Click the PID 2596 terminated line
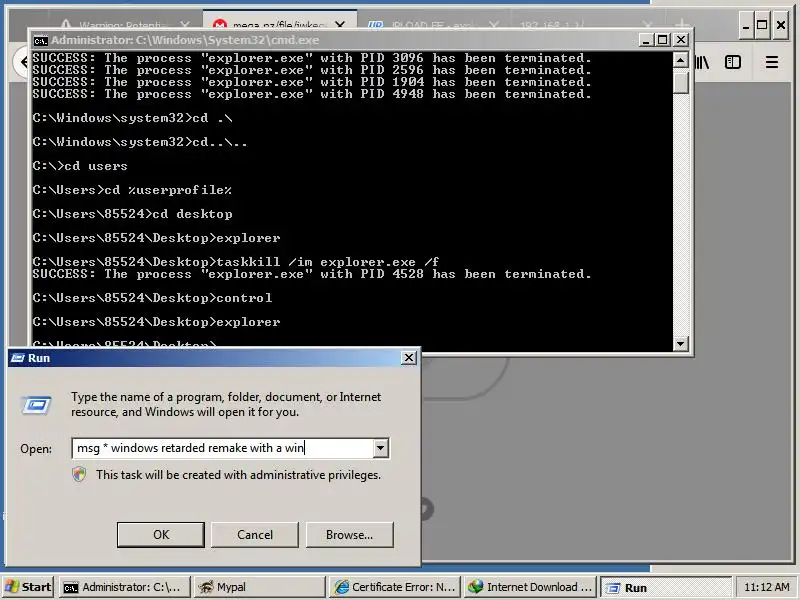 312,70
